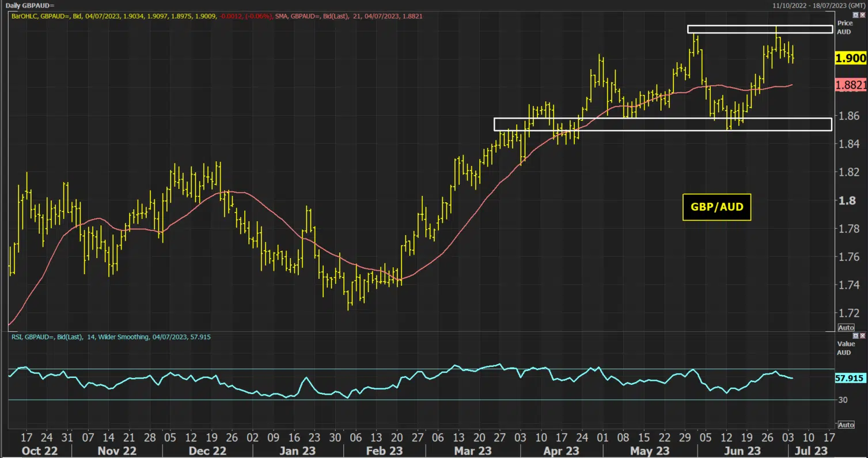The width and height of the screenshot is (868, 458).
Task: Minimize the price chart pane
Action: point(855,16)
